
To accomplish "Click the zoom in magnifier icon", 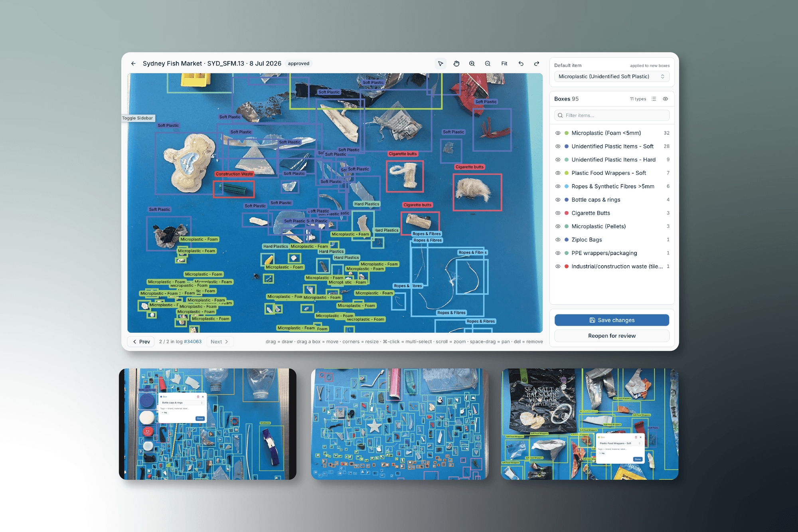I will [x=472, y=63].
